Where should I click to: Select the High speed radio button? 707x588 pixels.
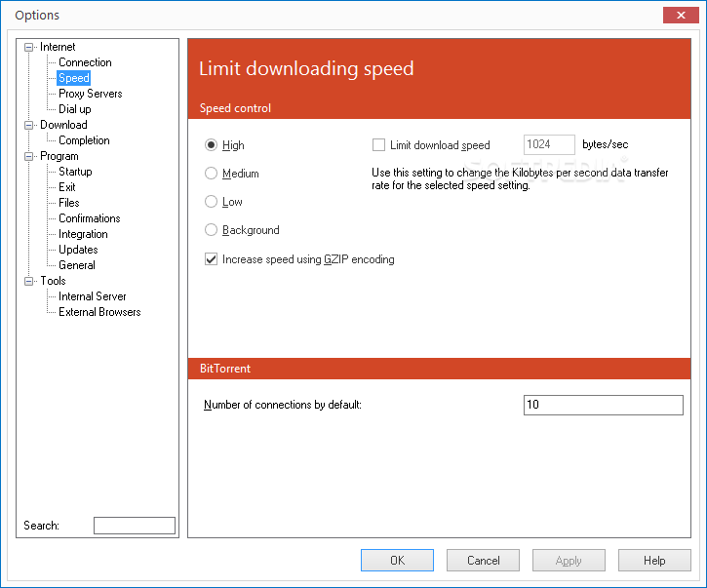pos(211,145)
